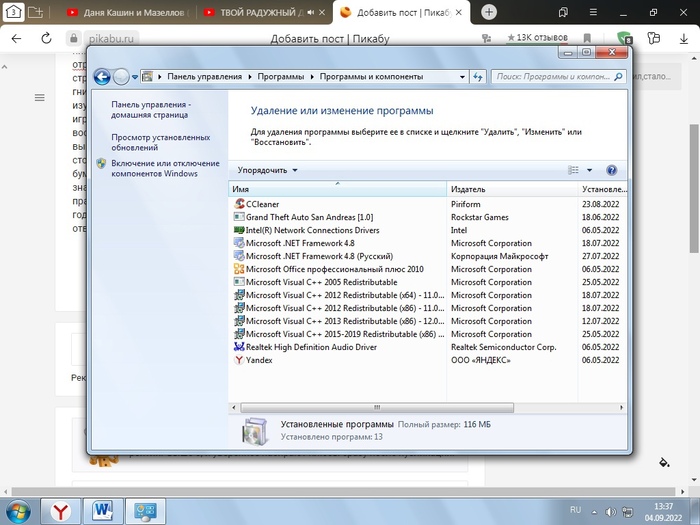
Task: Click the 23.08.2022 install date
Action: pos(600,204)
